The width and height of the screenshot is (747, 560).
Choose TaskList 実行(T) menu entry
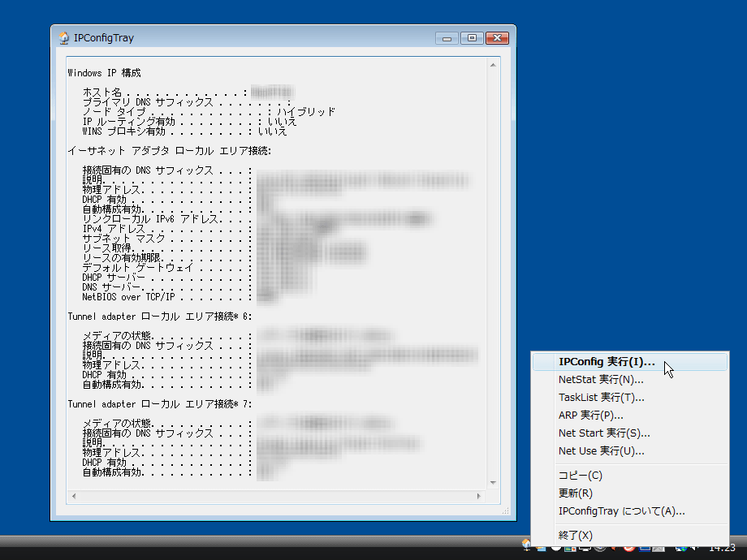click(x=601, y=398)
